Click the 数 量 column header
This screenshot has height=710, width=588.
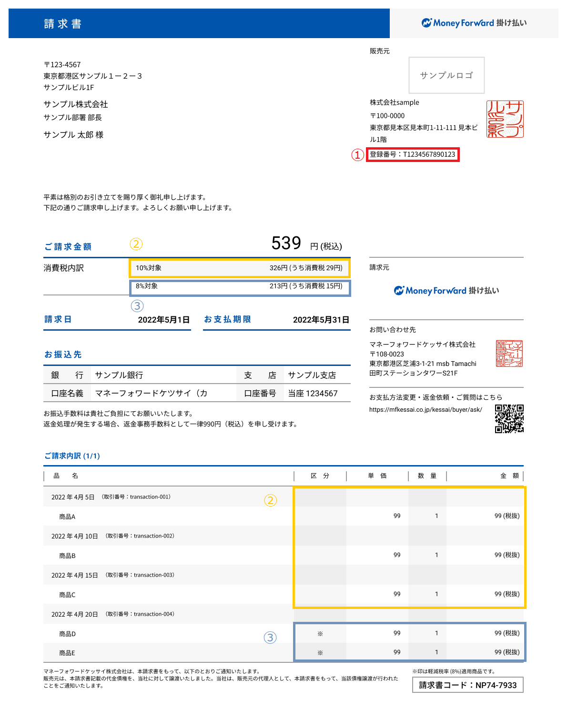[x=427, y=476]
